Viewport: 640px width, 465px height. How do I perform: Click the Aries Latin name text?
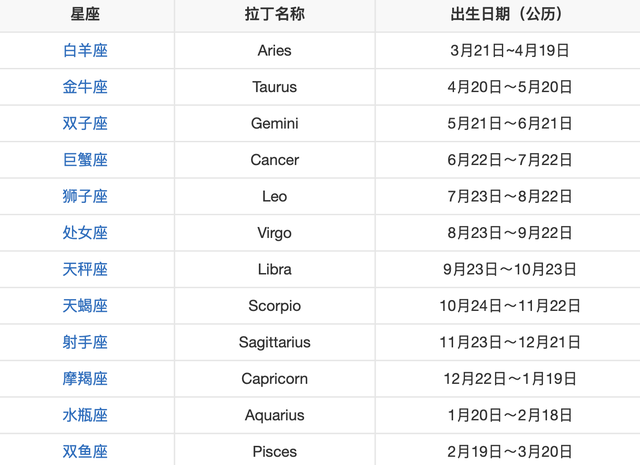[x=274, y=51]
